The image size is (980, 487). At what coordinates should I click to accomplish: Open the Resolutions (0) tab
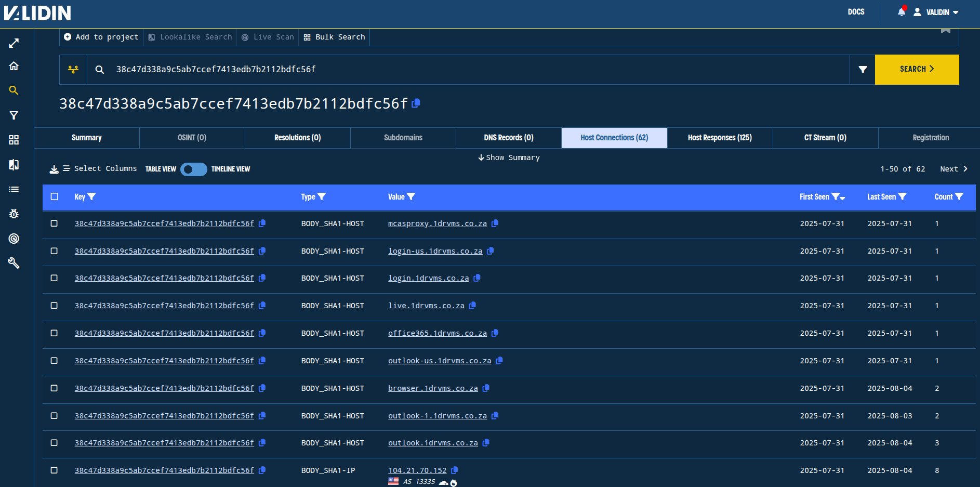298,138
